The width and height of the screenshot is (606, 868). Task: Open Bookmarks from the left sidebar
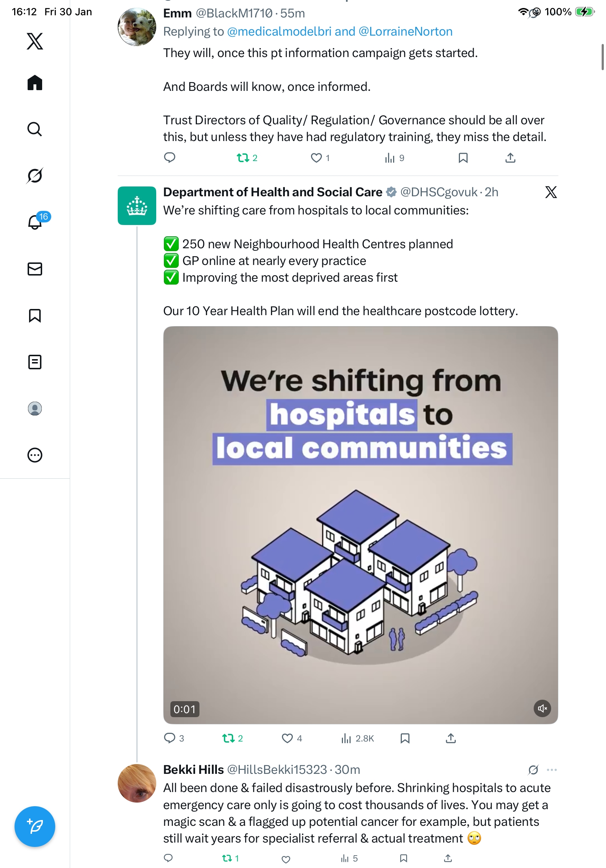tap(35, 315)
